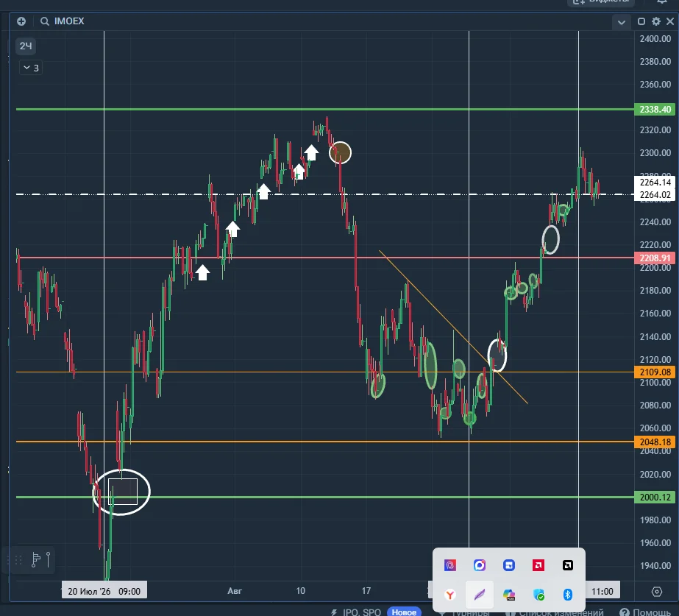Screen dimensions: 679x616
Task: Open the Yandex Browser tray icon
Action: click(x=450, y=595)
